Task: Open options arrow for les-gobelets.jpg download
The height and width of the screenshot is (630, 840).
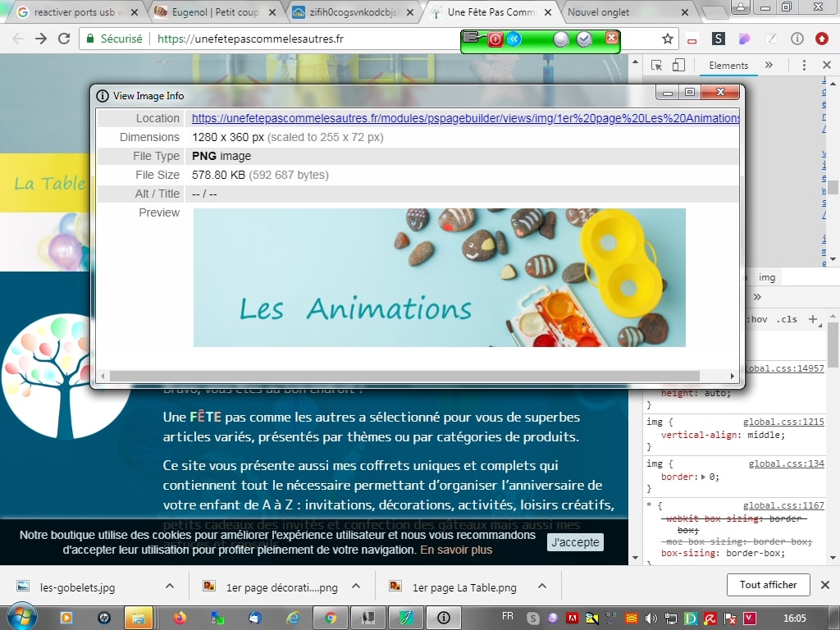Action: 170,587
